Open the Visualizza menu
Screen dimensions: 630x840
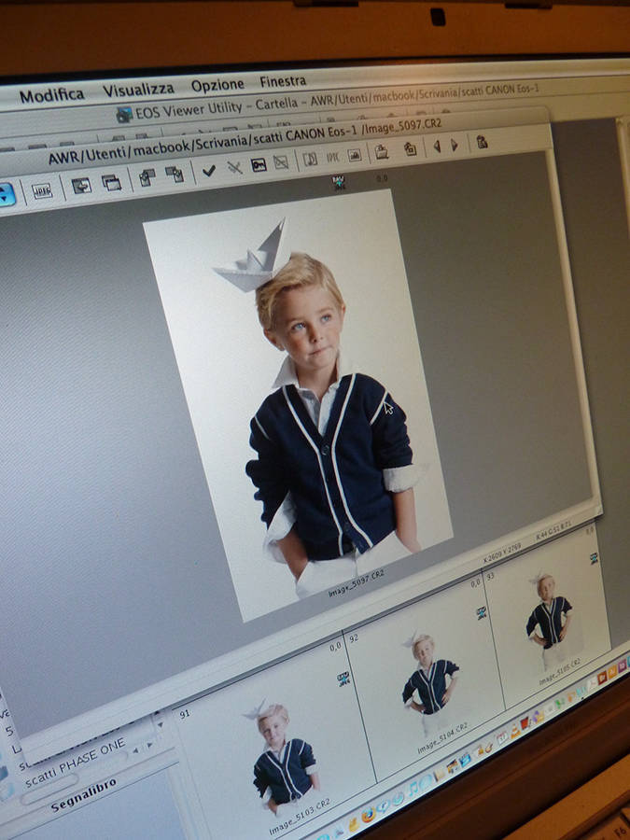[x=138, y=90]
